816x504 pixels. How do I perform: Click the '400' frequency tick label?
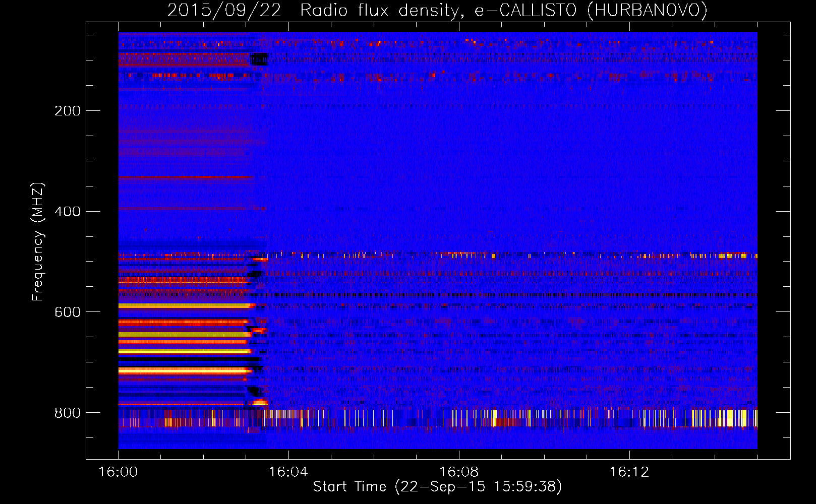68,212
